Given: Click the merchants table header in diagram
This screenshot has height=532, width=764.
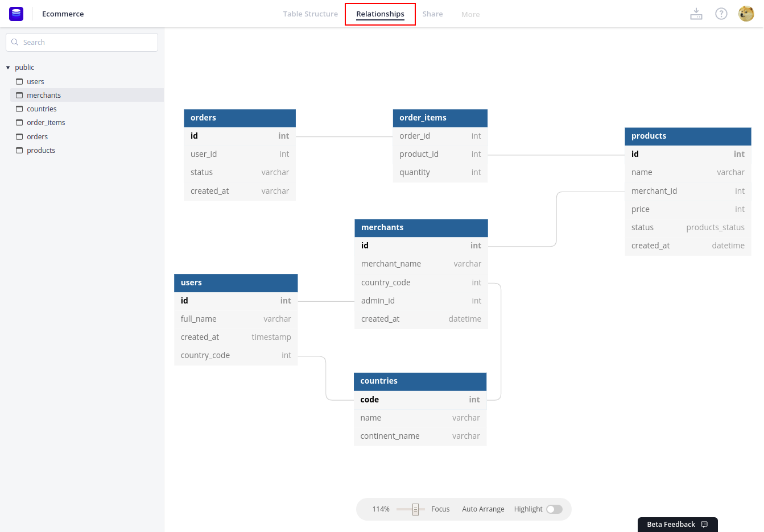Looking at the screenshot, I should tap(421, 227).
